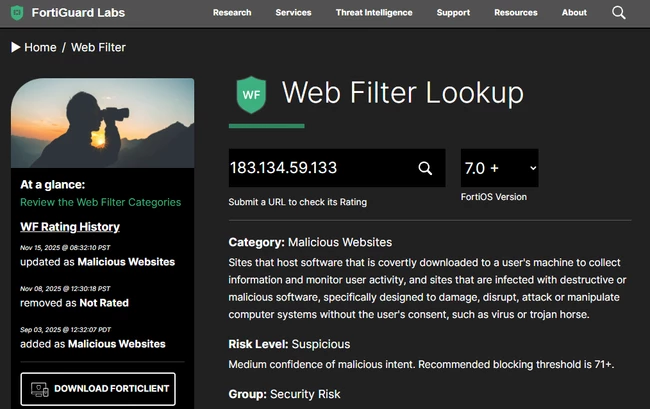Click the 'FortiOS Version' label
This screenshot has height=409, width=650.
click(494, 197)
